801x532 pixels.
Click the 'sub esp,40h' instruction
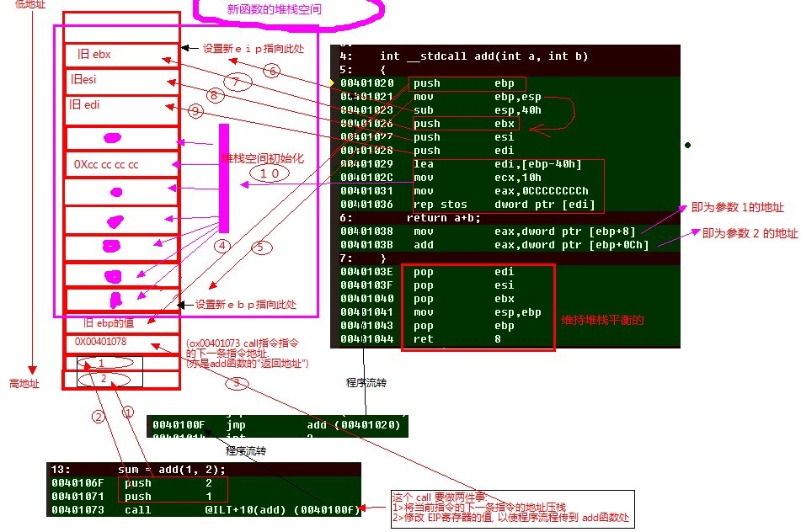[x=477, y=109]
